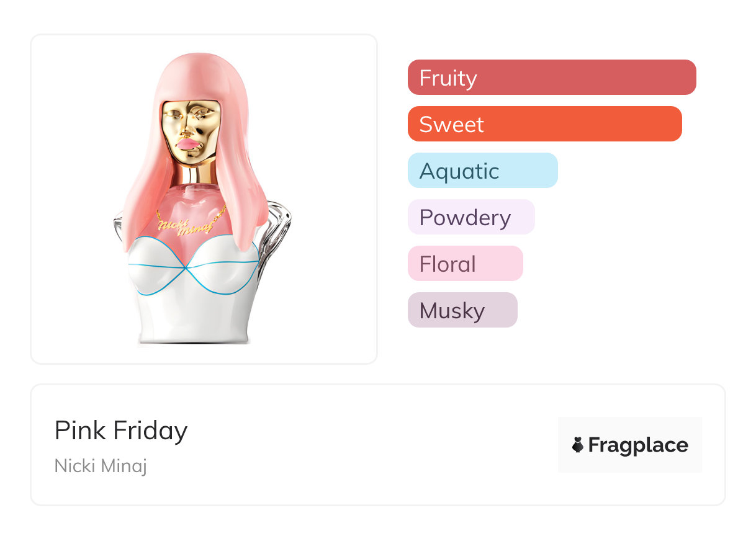756x536 pixels.
Task: Open the Pink Friday perfume title
Action: pyautogui.click(x=121, y=430)
